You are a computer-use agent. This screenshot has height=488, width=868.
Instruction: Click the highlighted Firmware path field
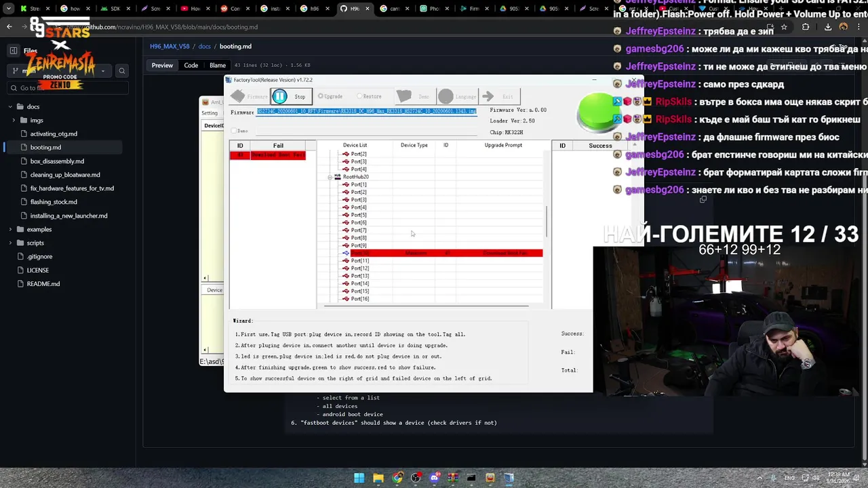366,111
